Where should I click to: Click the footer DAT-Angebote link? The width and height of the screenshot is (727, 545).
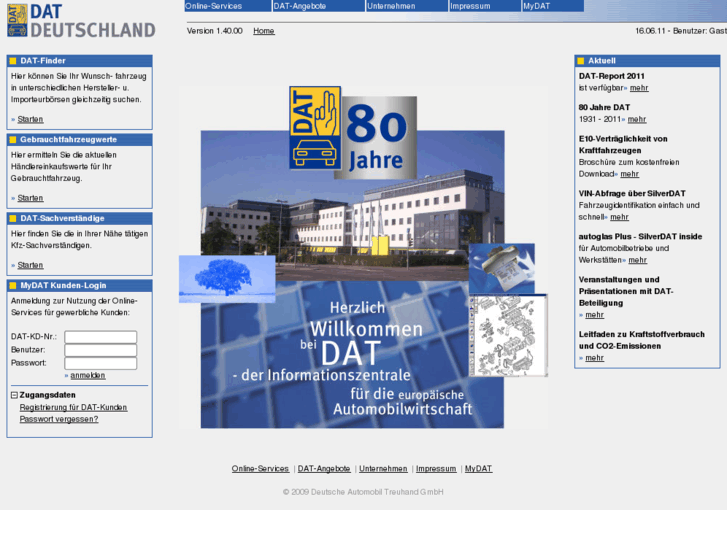[324, 469]
